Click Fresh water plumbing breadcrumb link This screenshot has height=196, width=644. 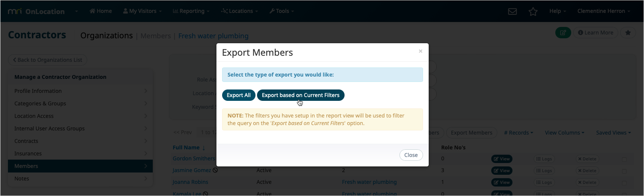(213, 36)
